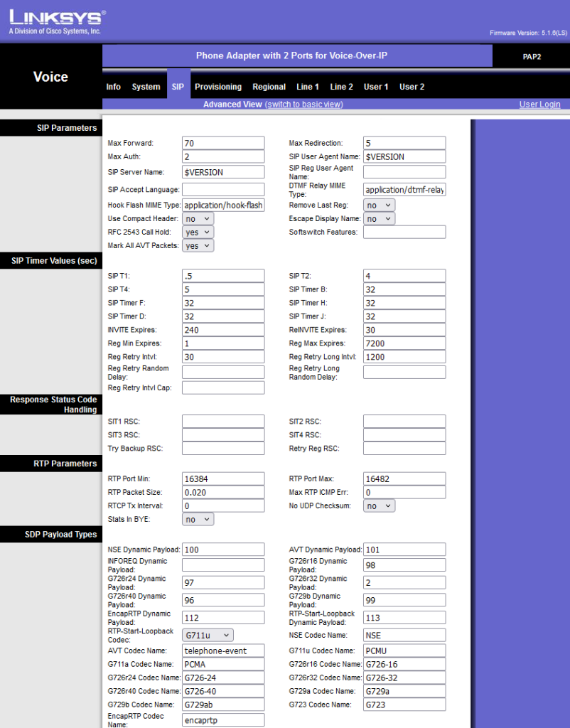
Task: Open the Escape Display Name dropdown
Action: click(x=379, y=219)
